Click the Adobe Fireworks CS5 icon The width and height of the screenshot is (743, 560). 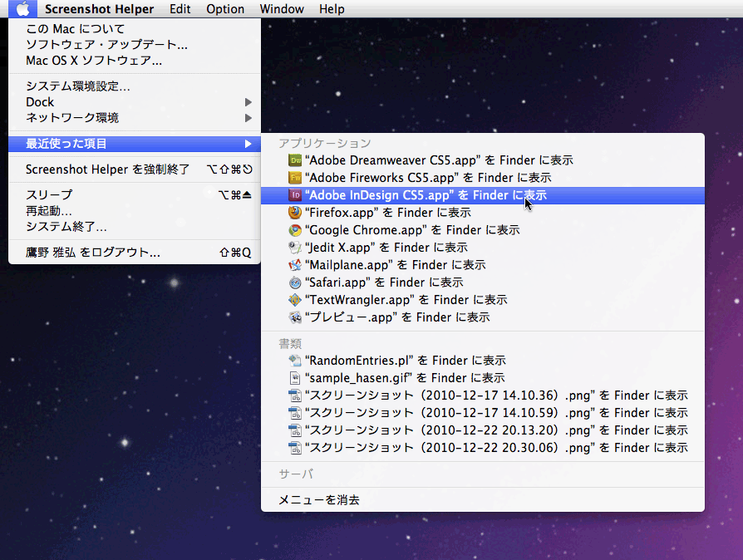coord(295,178)
